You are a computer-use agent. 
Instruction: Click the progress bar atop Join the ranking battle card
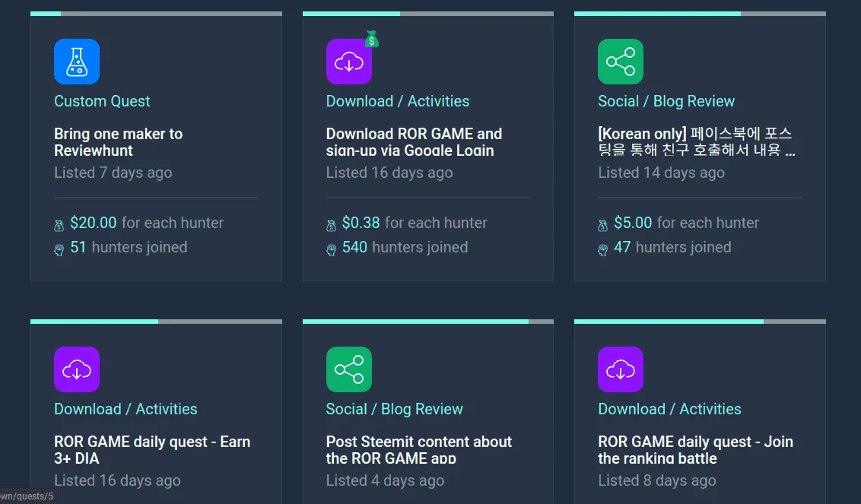pos(700,322)
